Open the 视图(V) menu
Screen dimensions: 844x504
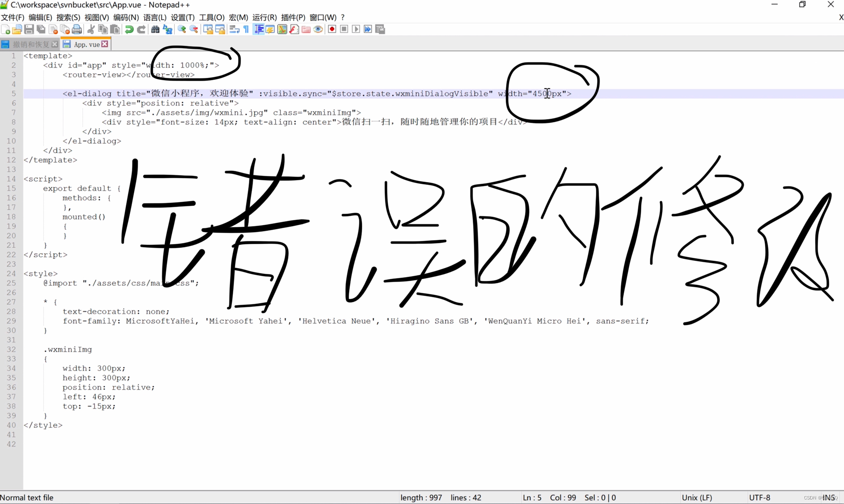click(x=97, y=17)
